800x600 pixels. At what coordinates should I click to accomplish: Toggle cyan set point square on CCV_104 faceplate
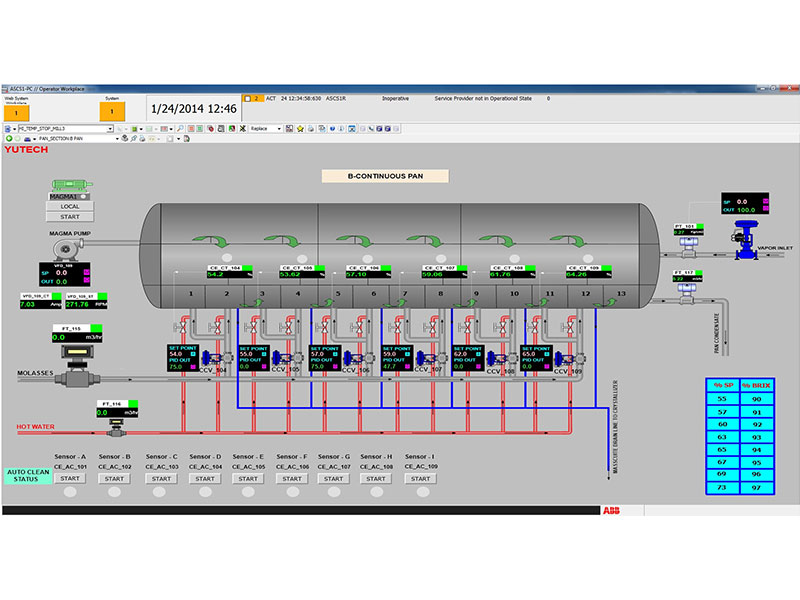coord(193,354)
